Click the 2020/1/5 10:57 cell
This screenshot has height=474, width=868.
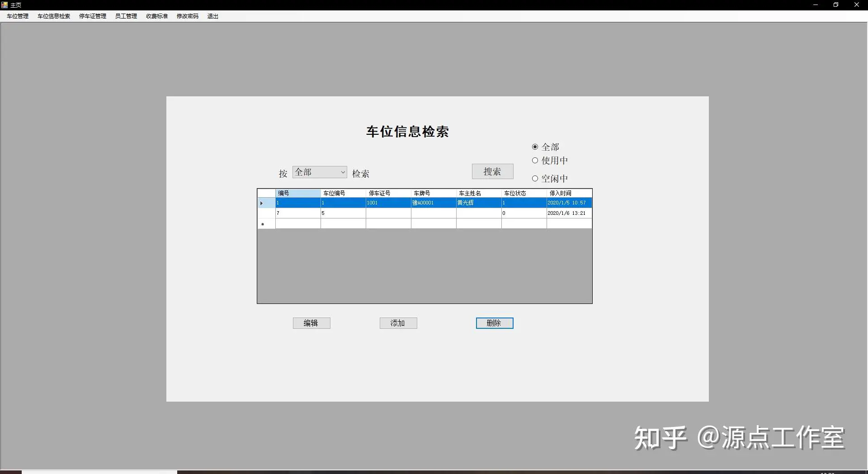pyautogui.click(x=569, y=203)
